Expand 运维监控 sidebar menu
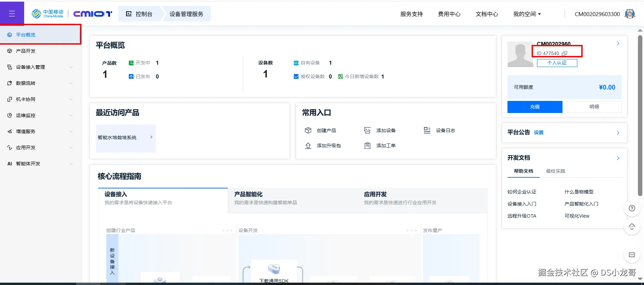The width and height of the screenshot is (644, 285). [x=40, y=115]
